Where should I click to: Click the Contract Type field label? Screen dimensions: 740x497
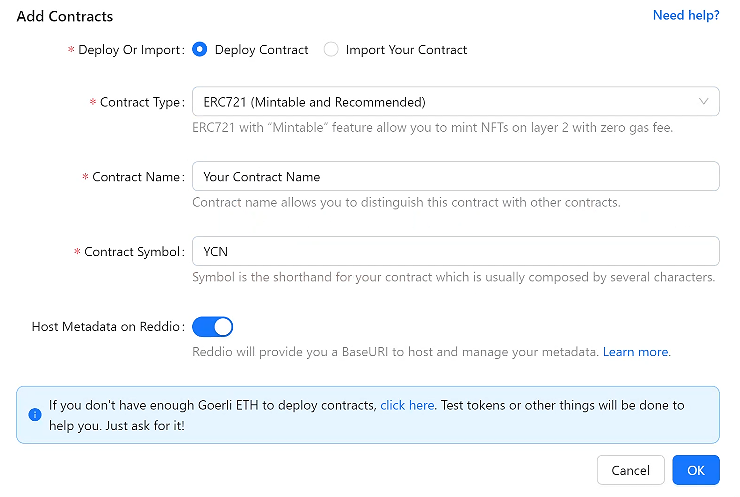click(141, 102)
